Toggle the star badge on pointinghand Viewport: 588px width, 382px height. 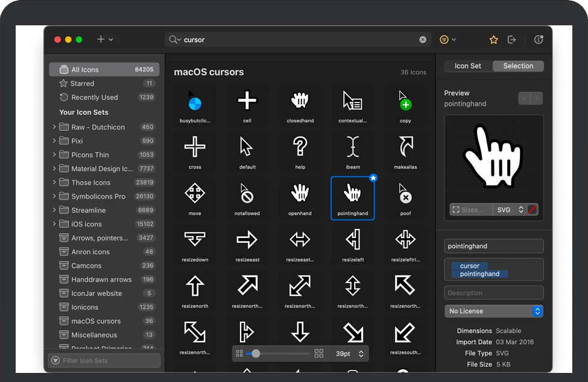coord(373,178)
